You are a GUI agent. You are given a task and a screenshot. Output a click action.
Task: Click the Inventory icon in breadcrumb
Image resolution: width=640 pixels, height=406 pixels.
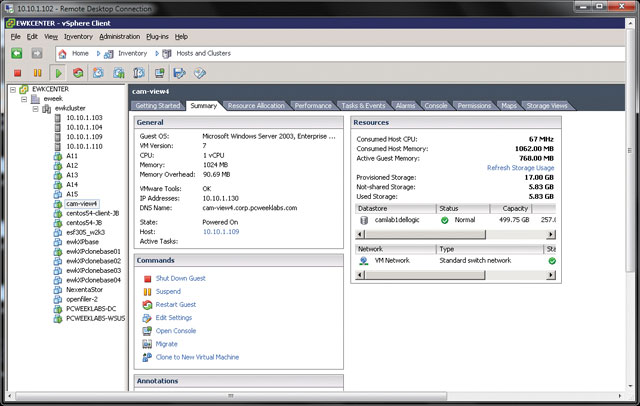point(109,53)
